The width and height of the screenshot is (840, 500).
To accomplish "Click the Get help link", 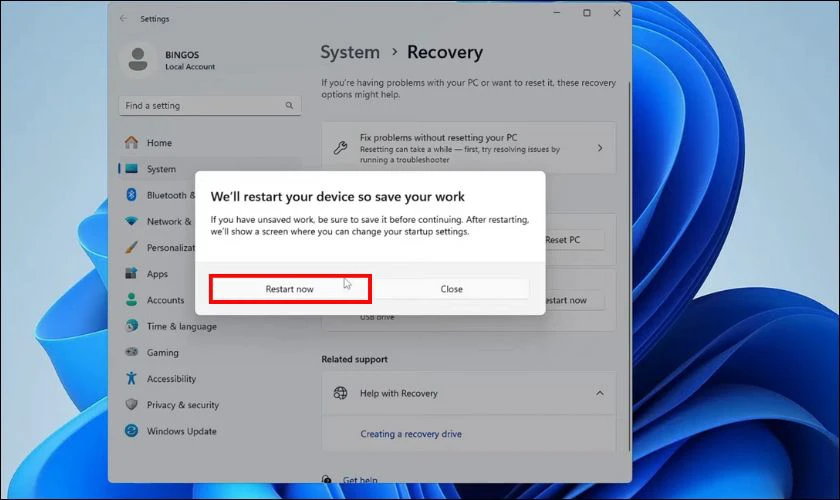I will tap(360, 480).
